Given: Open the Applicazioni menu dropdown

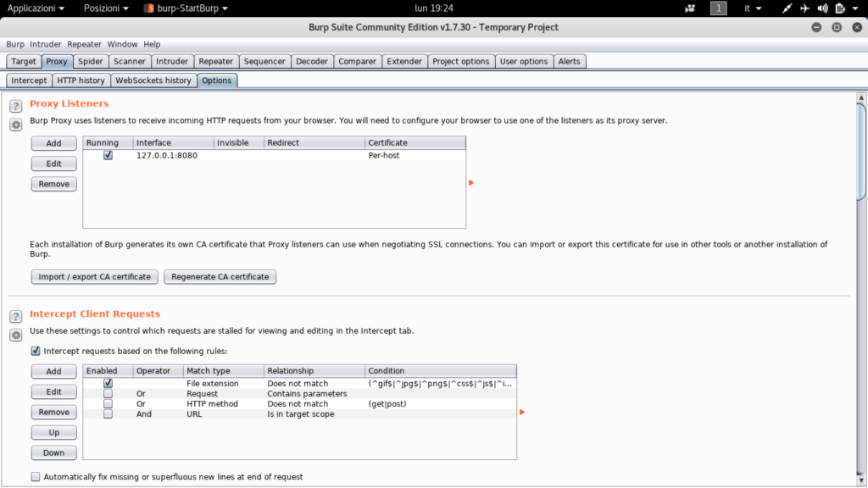Looking at the screenshot, I should point(36,8).
